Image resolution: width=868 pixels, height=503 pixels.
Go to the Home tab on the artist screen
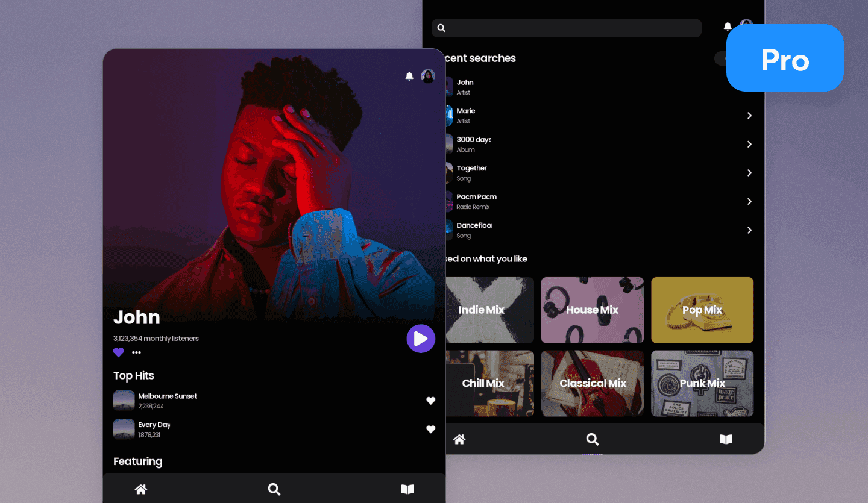(x=141, y=489)
